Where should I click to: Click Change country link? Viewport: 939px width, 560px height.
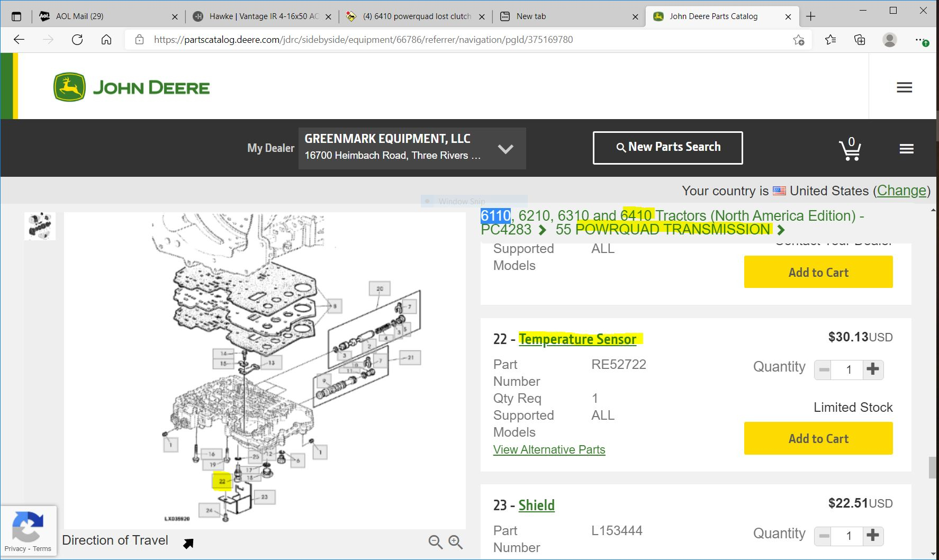click(902, 191)
